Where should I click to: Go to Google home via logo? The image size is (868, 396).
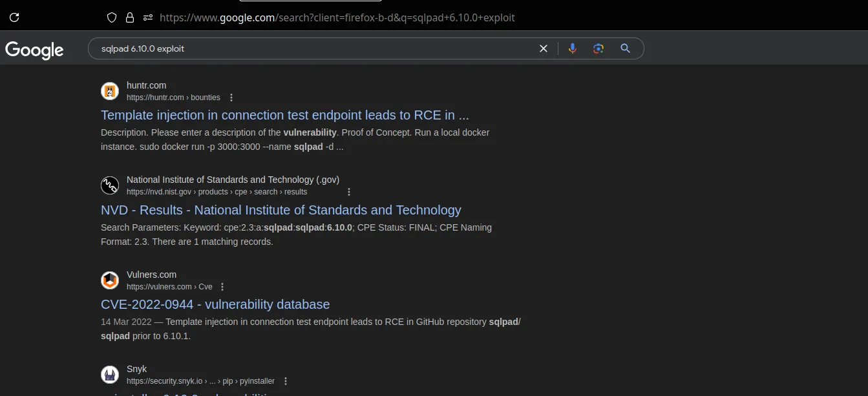[34, 50]
